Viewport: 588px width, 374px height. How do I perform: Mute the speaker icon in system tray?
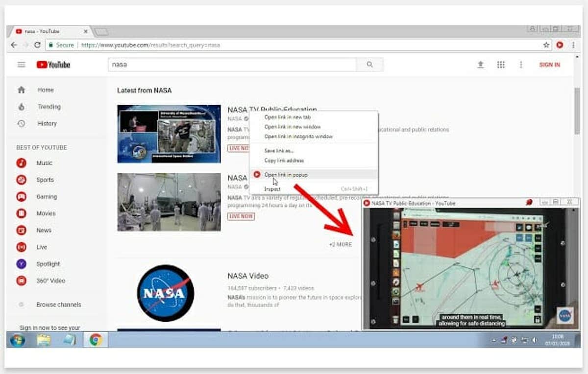point(535,340)
